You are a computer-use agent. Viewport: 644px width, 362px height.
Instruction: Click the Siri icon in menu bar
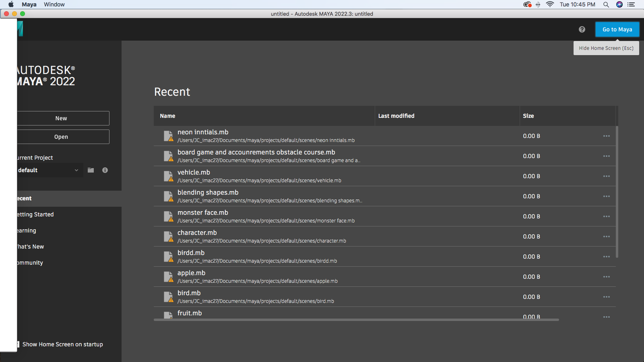coord(619,4)
